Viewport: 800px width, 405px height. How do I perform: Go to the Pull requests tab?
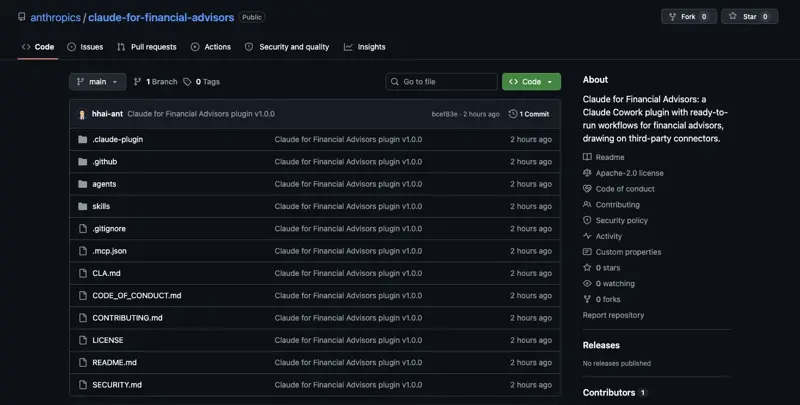(147, 47)
